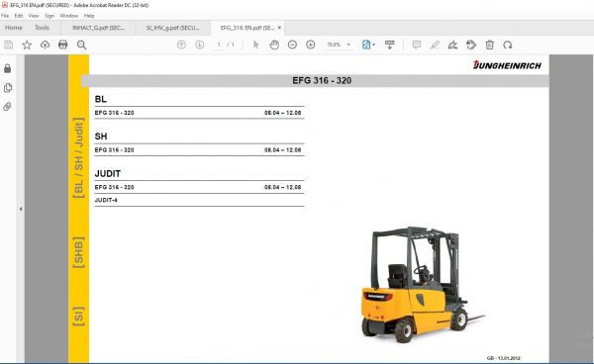Open page thumbnails panel in sidebar

pos(7,88)
